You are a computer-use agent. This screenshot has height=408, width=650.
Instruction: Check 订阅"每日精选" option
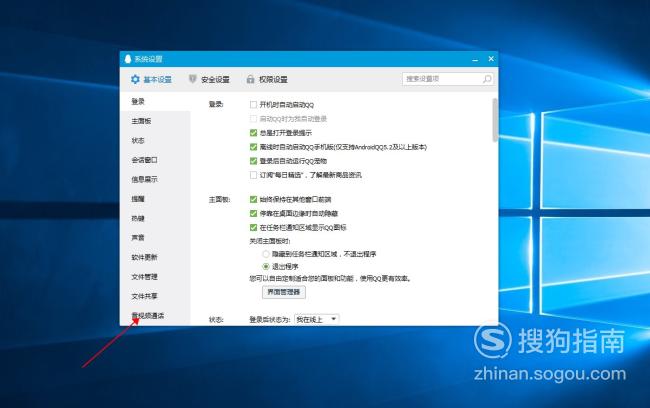(x=253, y=175)
